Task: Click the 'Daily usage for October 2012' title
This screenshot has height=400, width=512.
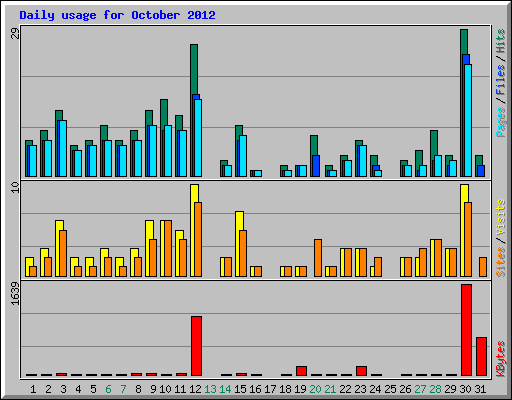Action: (x=117, y=15)
